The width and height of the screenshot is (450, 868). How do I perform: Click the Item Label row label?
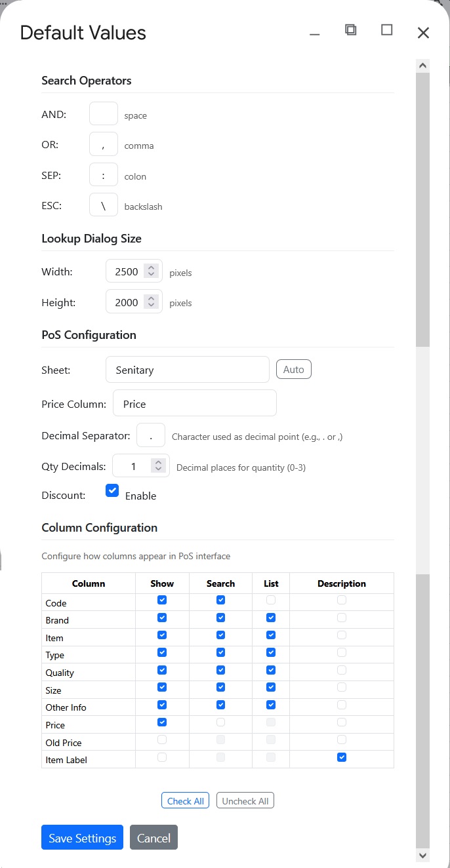pyautogui.click(x=66, y=760)
